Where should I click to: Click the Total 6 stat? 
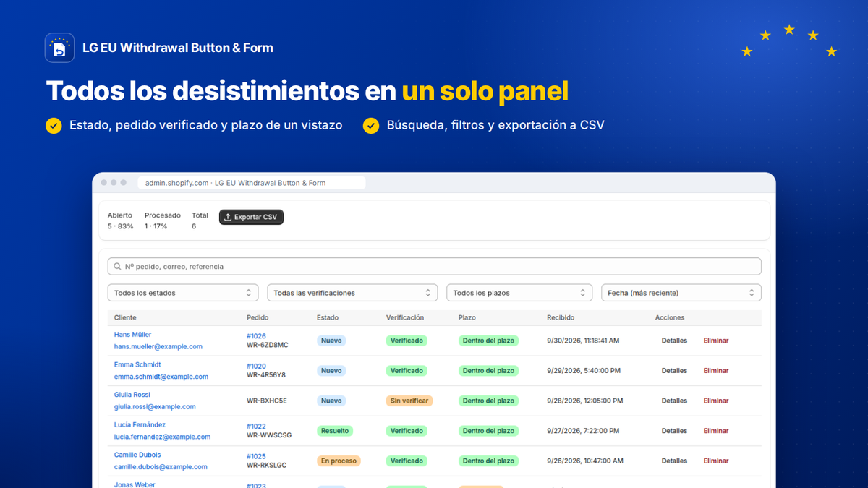point(200,221)
